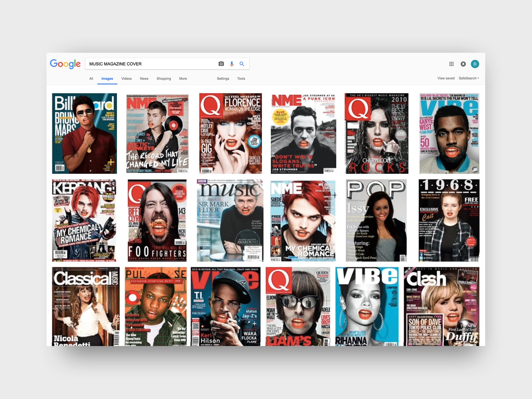Screen dimensions: 532x399
Task: Open the View saved link
Action: [446, 78]
